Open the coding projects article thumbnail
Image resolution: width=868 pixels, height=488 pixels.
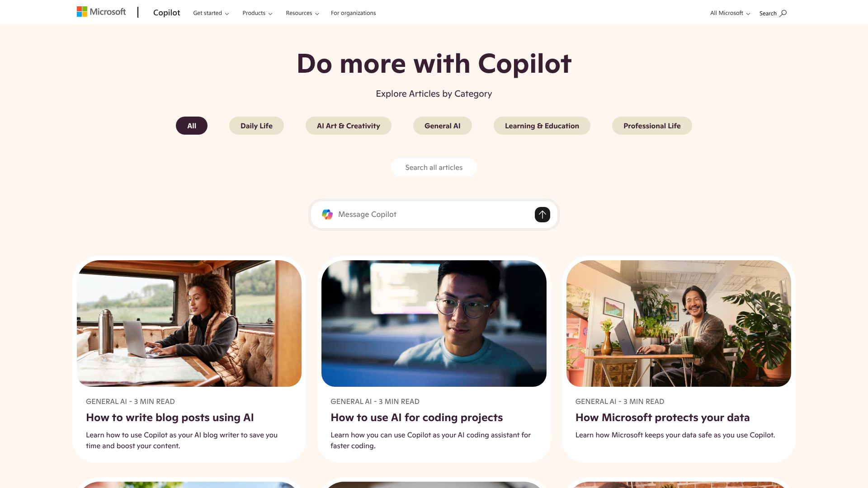(x=434, y=324)
